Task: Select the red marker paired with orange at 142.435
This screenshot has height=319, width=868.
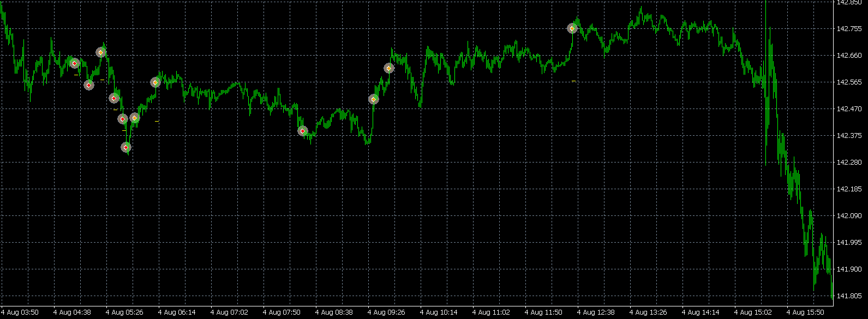Action: pos(123,119)
